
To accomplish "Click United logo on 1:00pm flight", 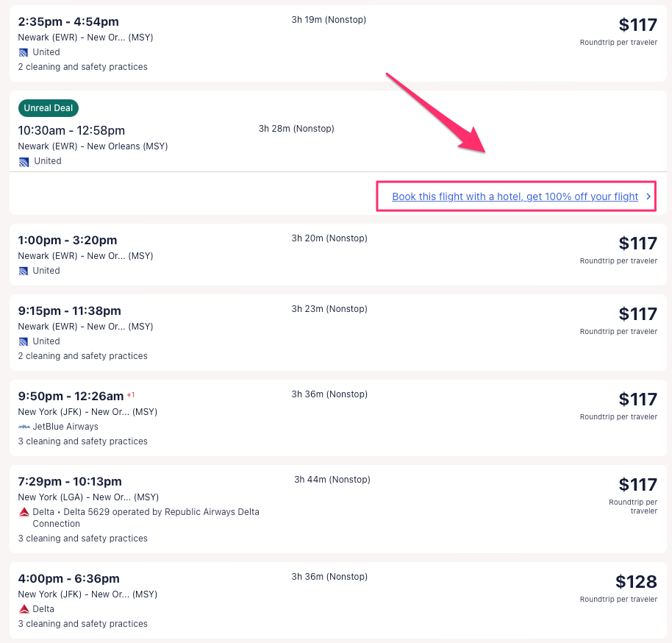I will (x=24, y=271).
